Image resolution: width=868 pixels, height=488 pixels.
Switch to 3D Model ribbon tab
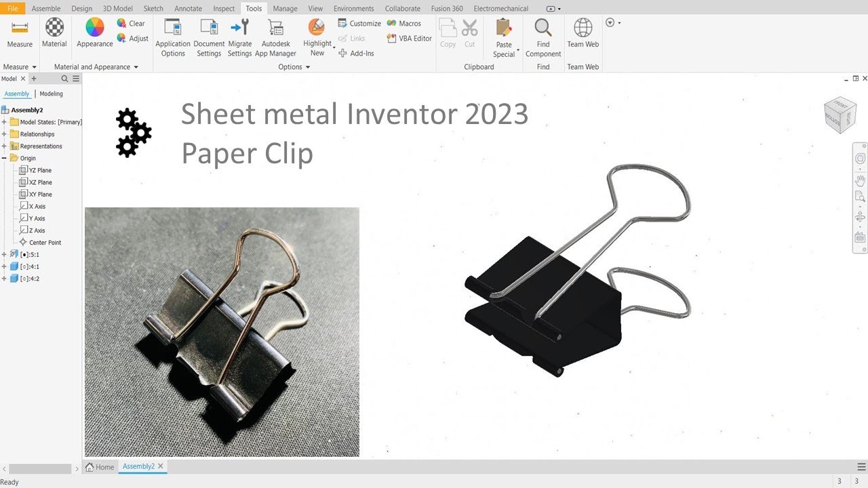point(117,9)
